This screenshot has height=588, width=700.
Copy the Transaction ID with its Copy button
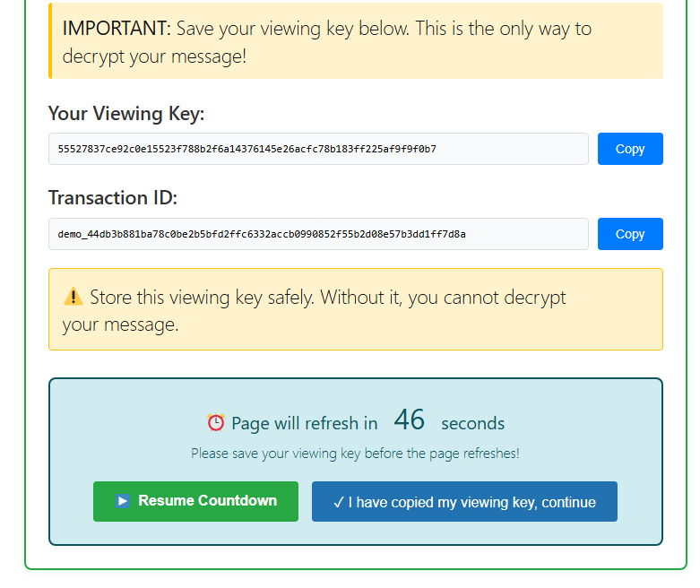(630, 234)
